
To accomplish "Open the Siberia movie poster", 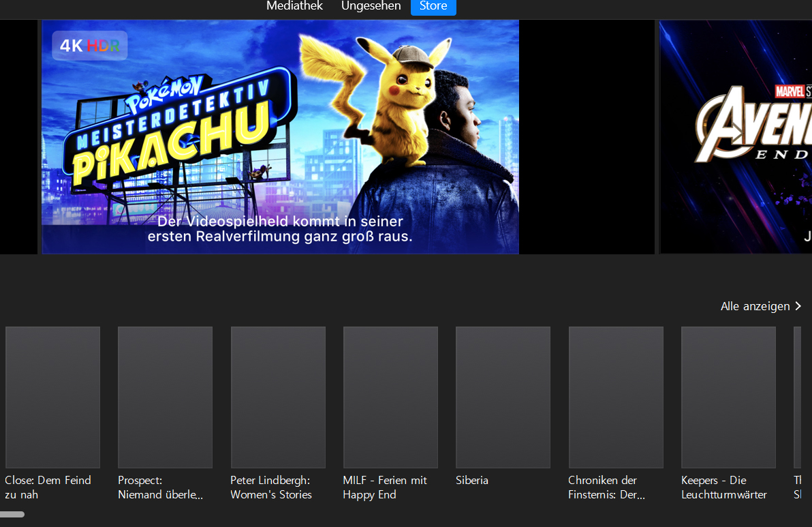I will click(503, 397).
